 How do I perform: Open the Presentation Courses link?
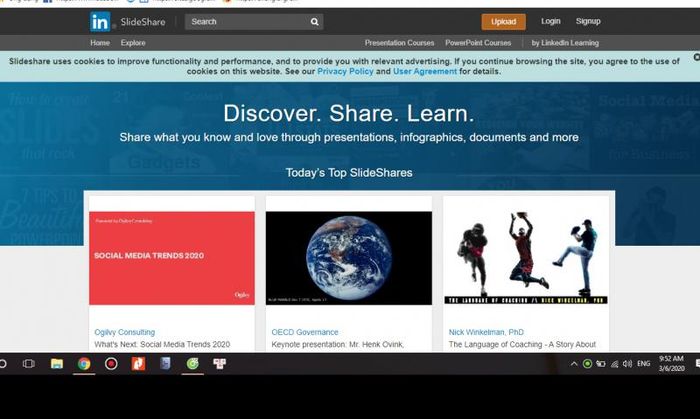(x=399, y=43)
